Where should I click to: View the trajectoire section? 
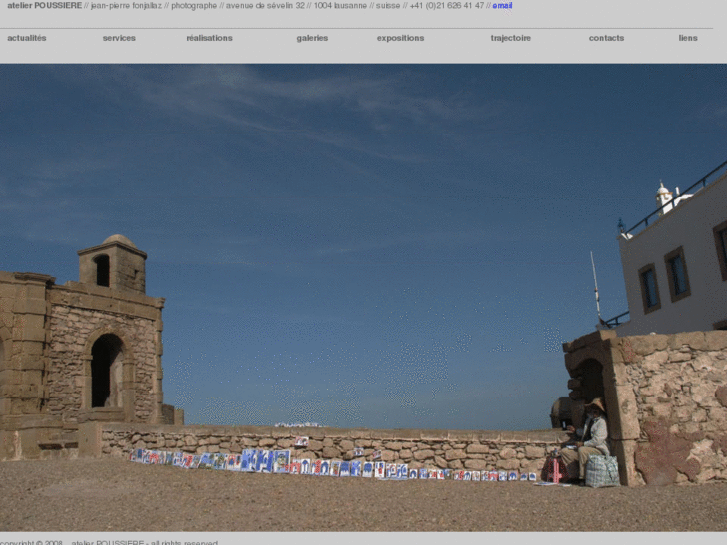[x=510, y=38]
